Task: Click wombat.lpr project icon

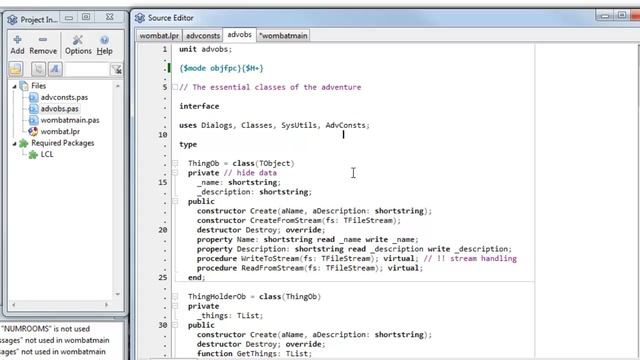Action: [x=33, y=131]
